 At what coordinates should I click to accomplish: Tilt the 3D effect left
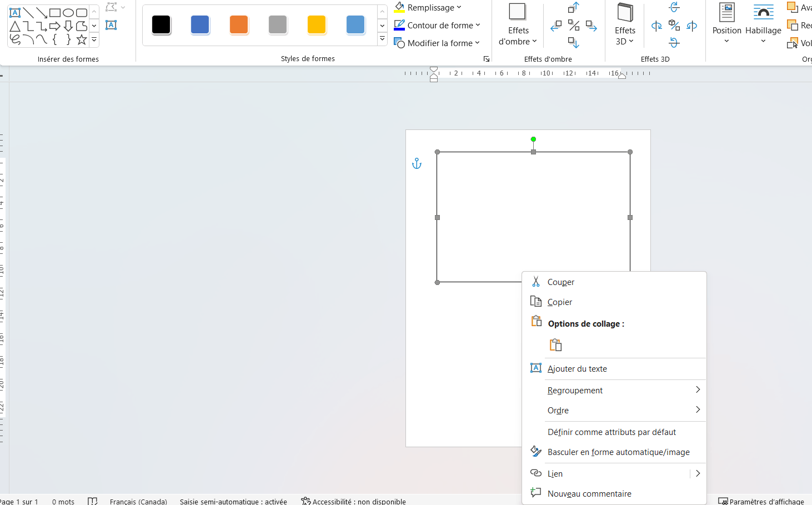[656, 26]
